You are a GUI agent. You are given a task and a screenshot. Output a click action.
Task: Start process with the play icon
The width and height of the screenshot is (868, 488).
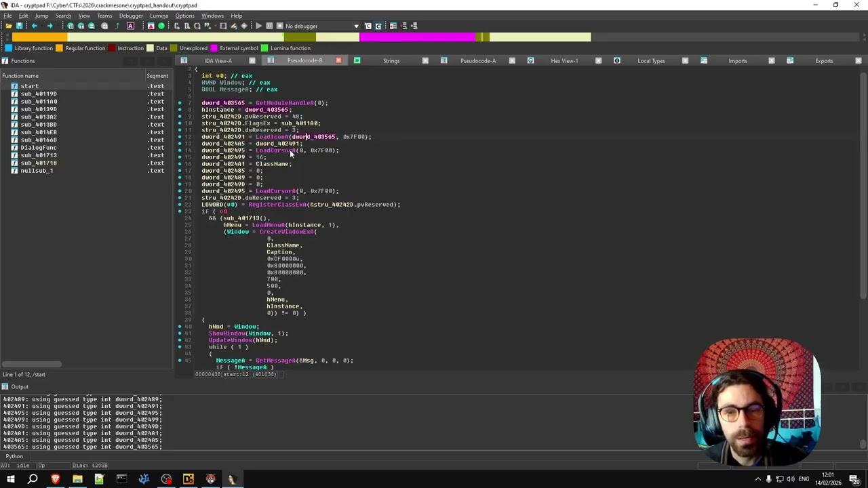click(x=258, y=26)
